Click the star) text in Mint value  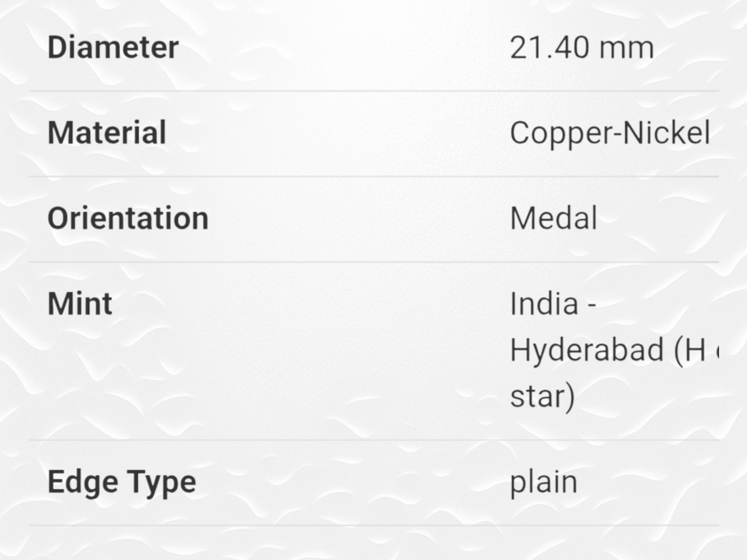pyautogui.click(x=542, y=397)
